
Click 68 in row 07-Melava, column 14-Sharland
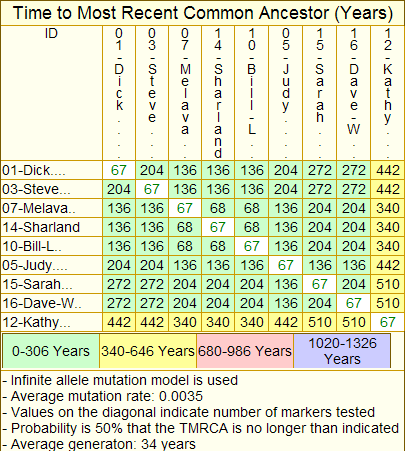click(218, 208)
